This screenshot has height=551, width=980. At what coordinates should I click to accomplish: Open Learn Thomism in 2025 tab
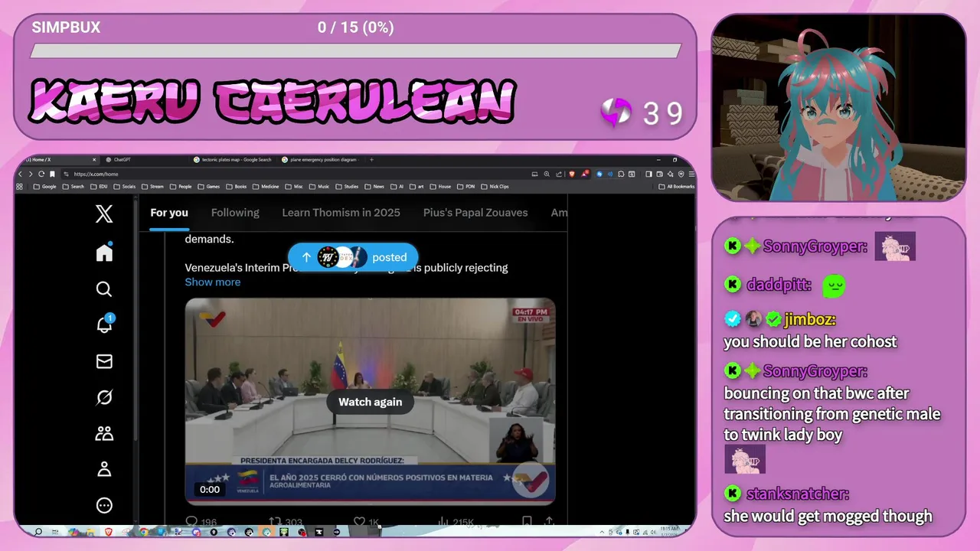point(341,213)
